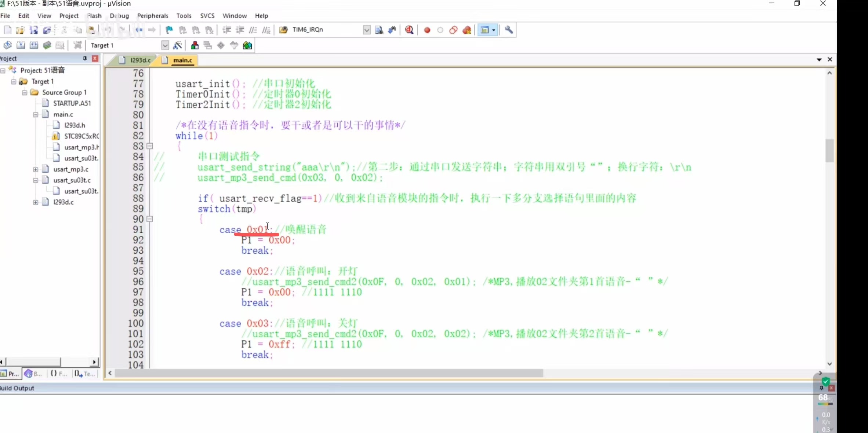Open the Target 1 selection dropdown
The height and width of the screenshot is (433, 868).
[x=165, y=45]
